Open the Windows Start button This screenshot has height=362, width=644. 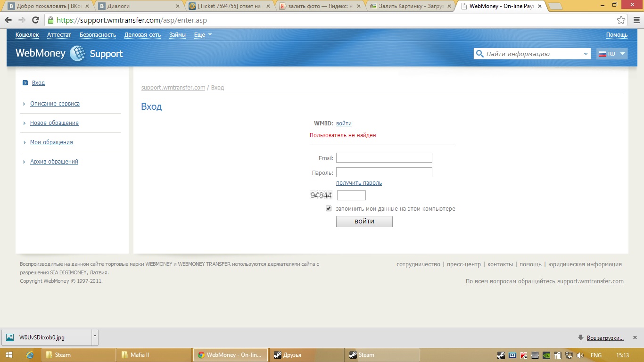pyautogui.click(x=9, y=355)
